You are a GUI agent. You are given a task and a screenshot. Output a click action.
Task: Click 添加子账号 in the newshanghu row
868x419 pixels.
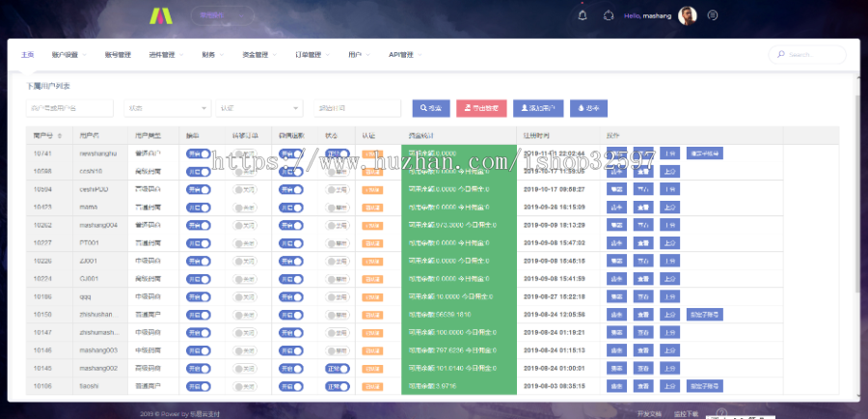pyautogui.click(x=705, y=154)
